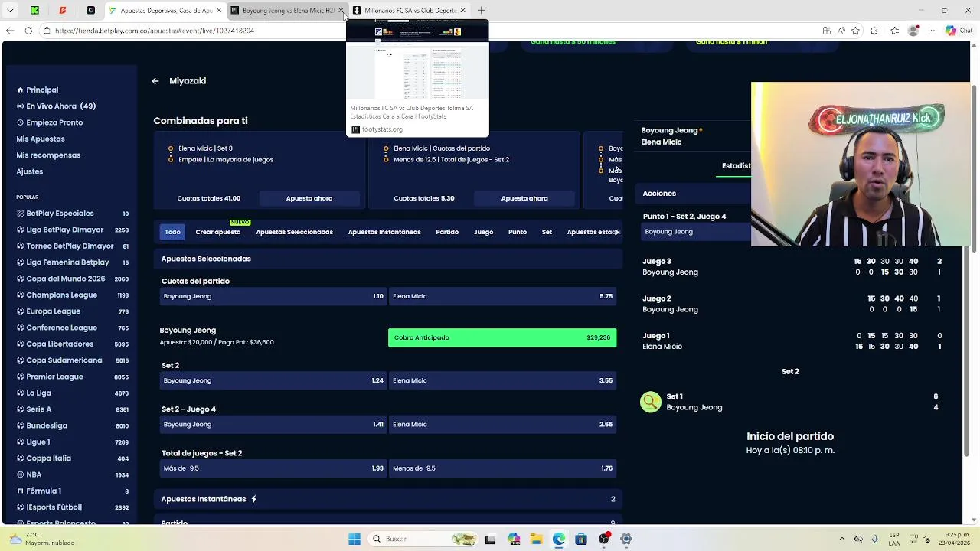Image resolution: width=980 pixels, height=551 pixels.
Task: Open En Vivo Ahora (49) link
Action: tap(56, 106)
